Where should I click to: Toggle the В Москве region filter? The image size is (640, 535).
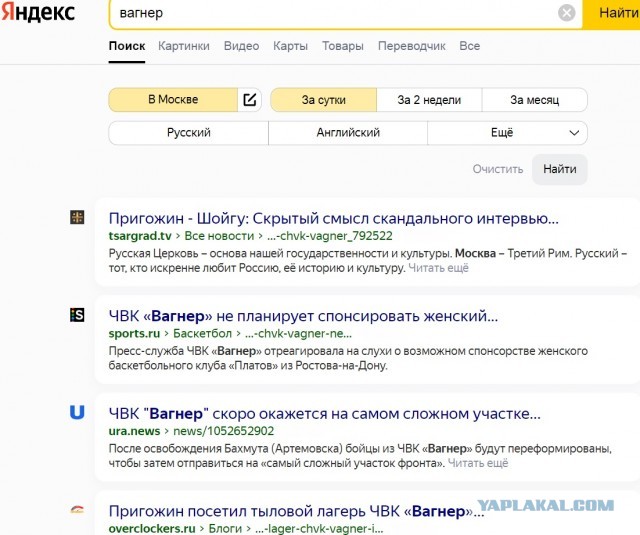click(x=173, y=100)
